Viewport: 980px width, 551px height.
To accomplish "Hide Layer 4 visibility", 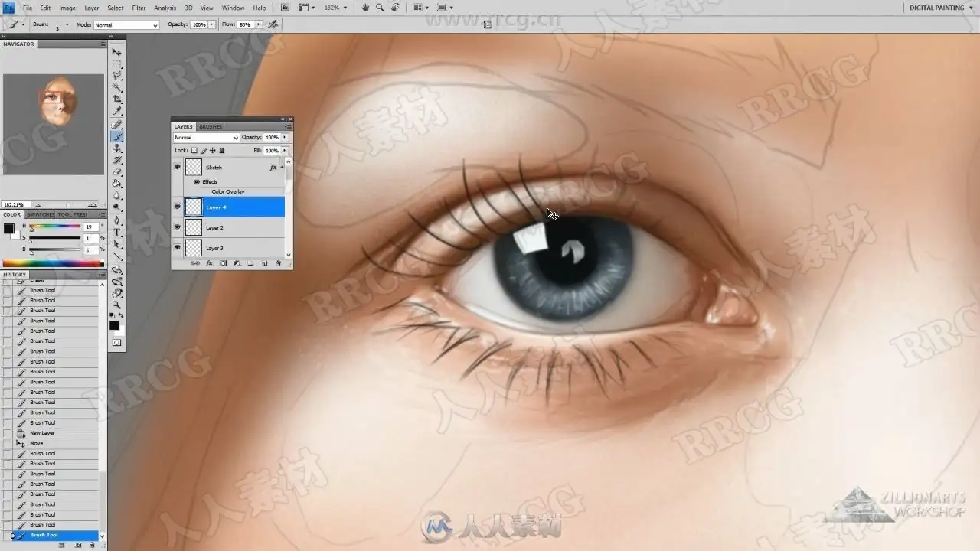I will tap(178, 207).
